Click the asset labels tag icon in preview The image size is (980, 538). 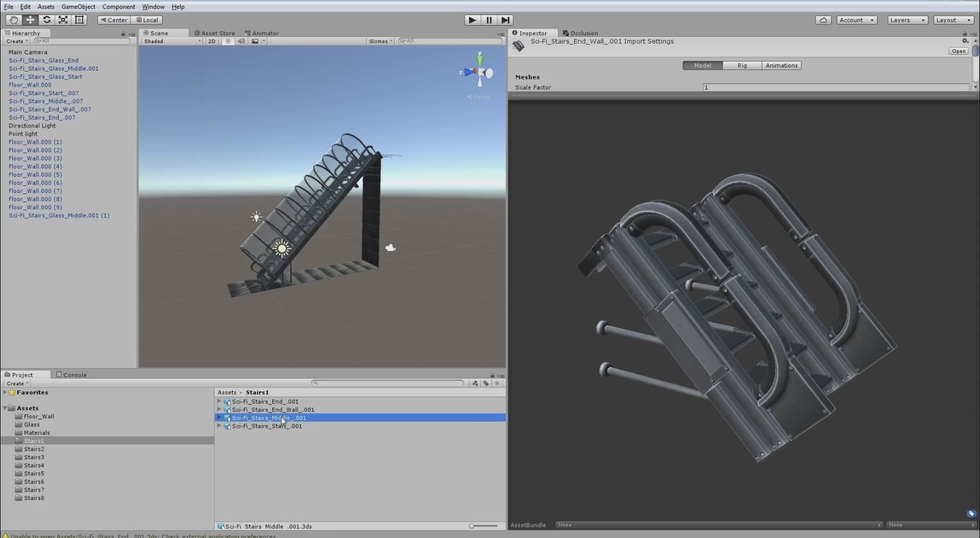coord(971,513)
